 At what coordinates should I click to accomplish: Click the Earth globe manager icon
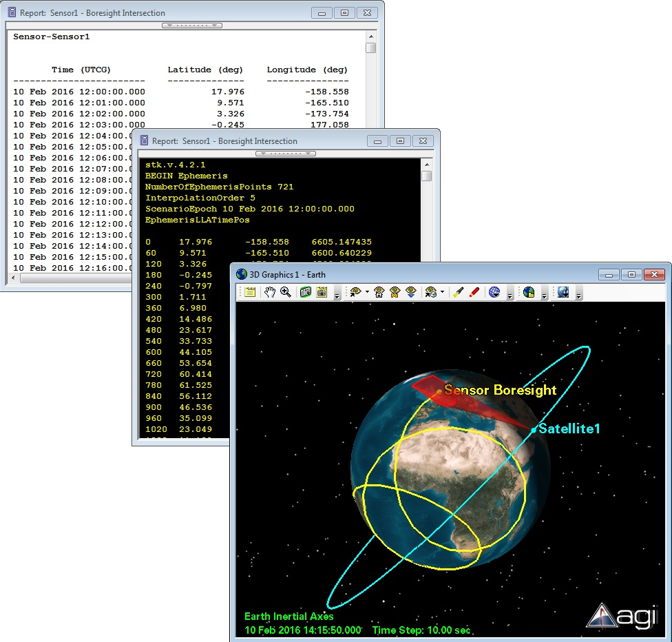tap(529, 292)
